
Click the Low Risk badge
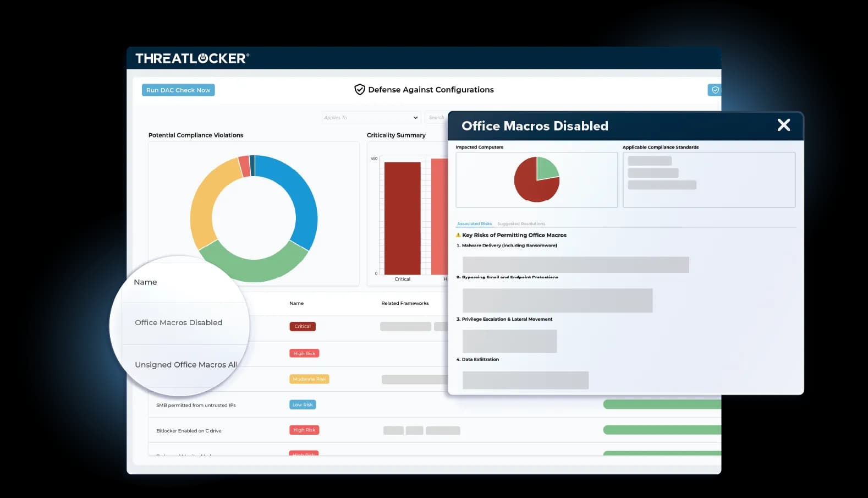point(303,404)
